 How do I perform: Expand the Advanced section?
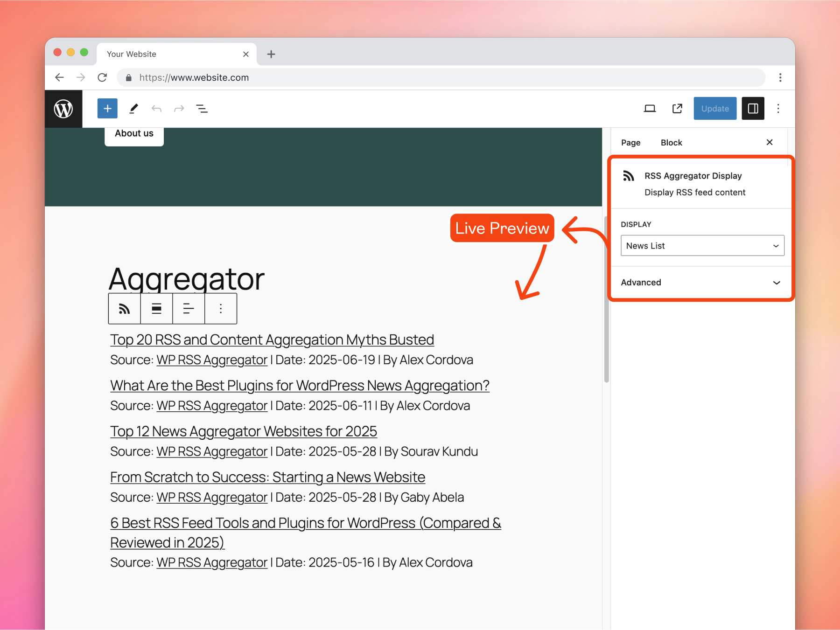701,283
